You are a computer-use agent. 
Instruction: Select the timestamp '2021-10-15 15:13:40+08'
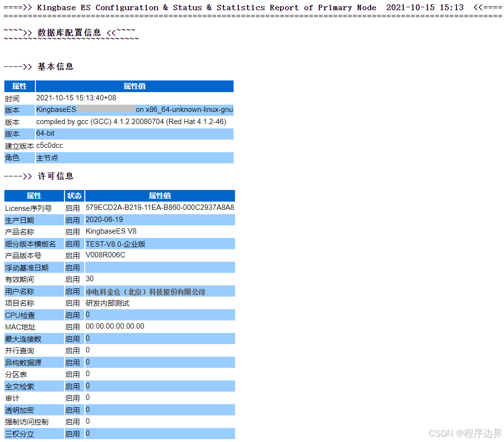tap(76, 98)
